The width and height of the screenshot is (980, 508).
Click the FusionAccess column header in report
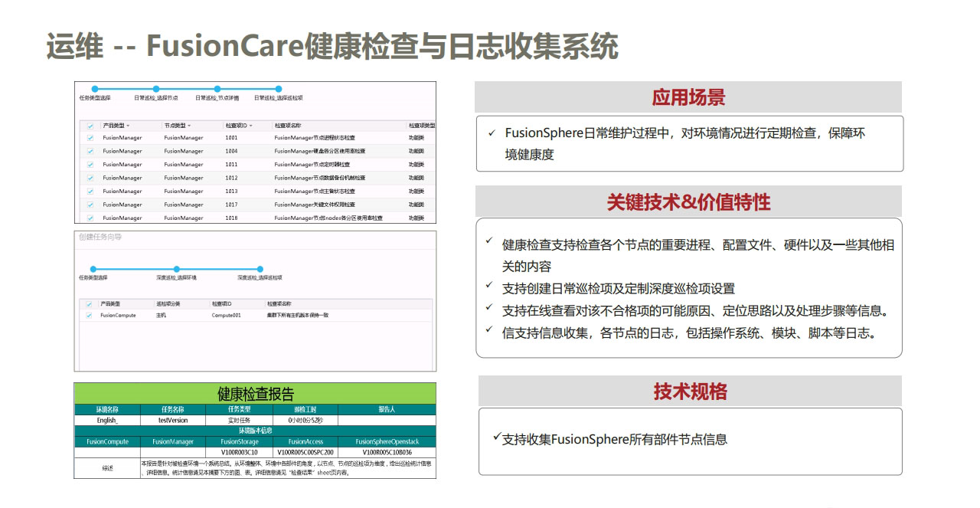click(x=305, y=441)
